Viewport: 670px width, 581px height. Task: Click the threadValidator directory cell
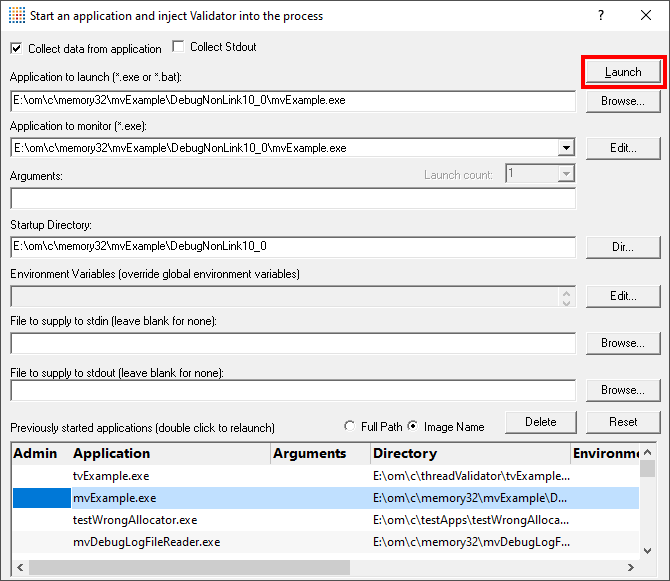(471, 476)
